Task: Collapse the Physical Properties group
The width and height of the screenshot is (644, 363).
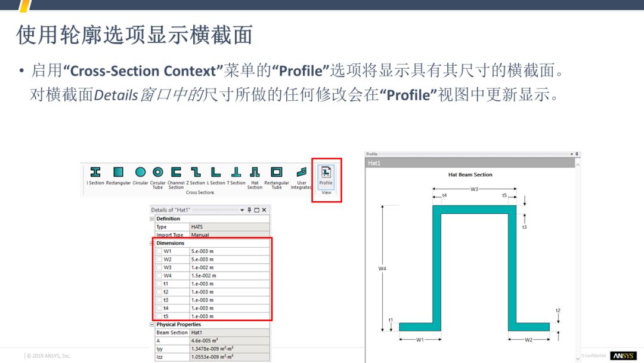Action: coord(152,324)
